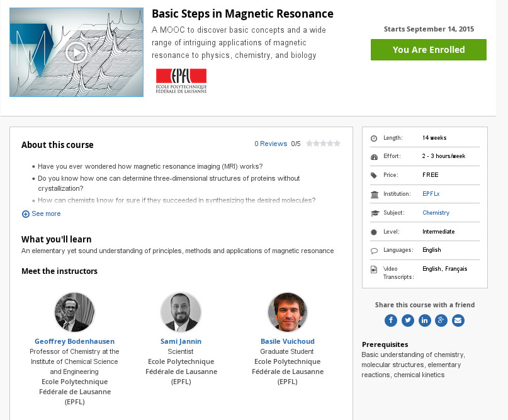Click the building icon beside Institution
This screenshot has width=508, height=420.
375,195
